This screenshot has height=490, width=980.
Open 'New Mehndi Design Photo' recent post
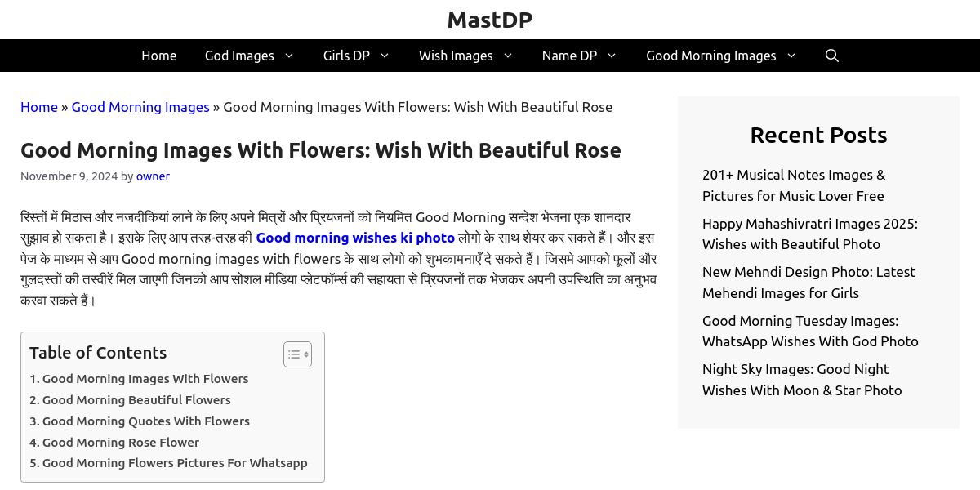click(x=808, y=283)
